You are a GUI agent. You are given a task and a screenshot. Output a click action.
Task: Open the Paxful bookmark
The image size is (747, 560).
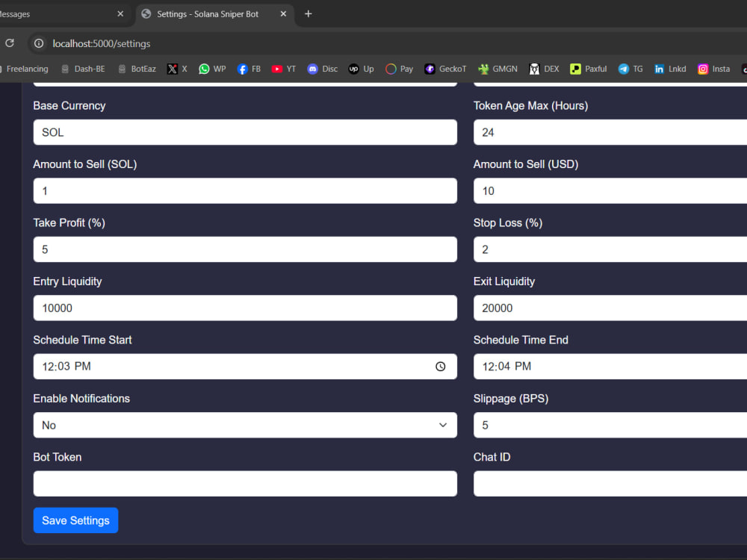coord(589,69)
